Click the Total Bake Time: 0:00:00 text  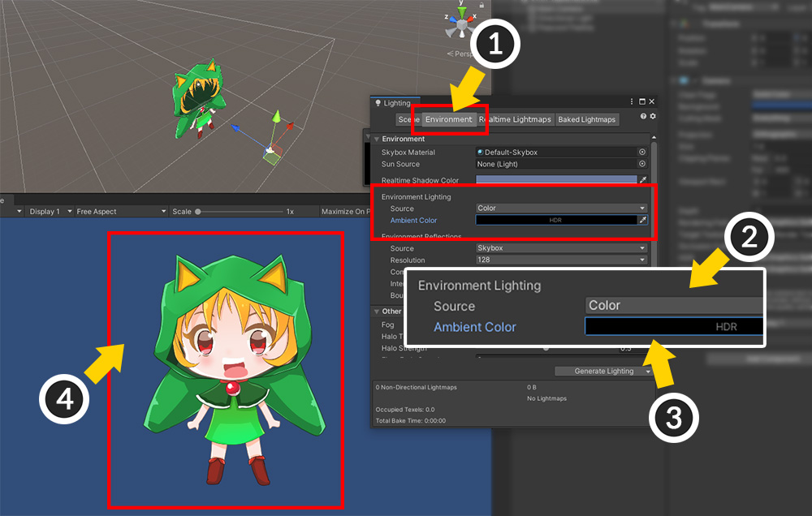410,421
